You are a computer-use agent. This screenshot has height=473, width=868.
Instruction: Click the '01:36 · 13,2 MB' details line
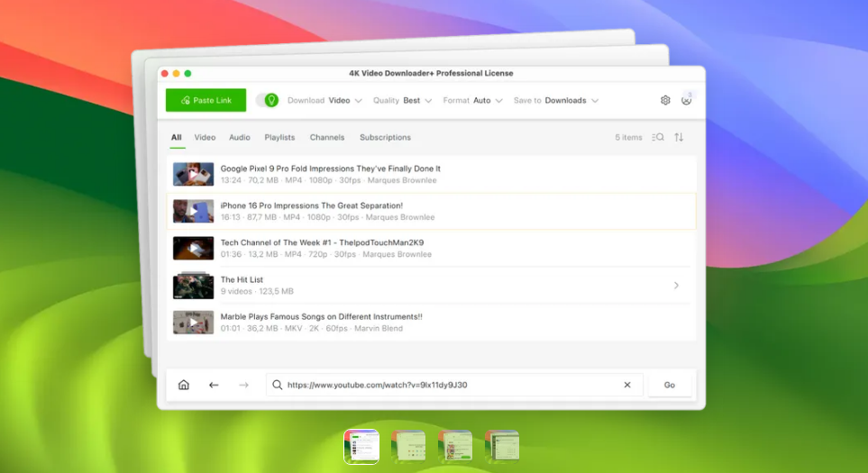326,254
